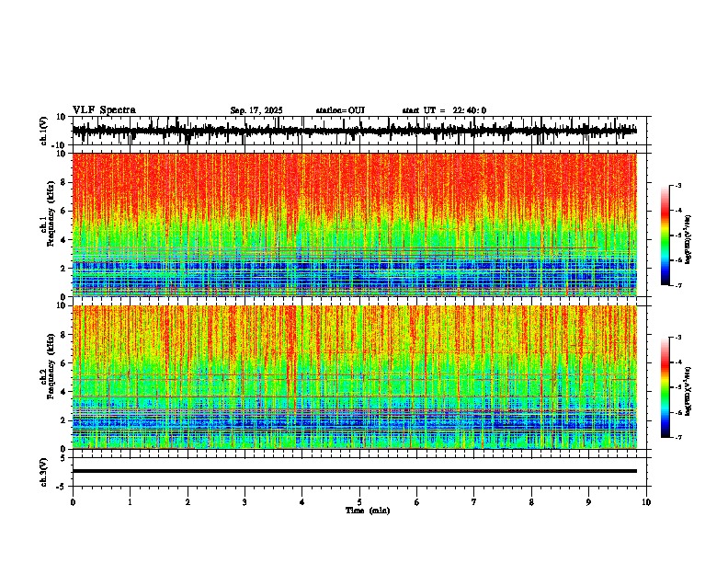Viewport: 728px width, 563px height.
Task: Pick the ch.1 spectrogram color scale bar
Action: [665, 236]
